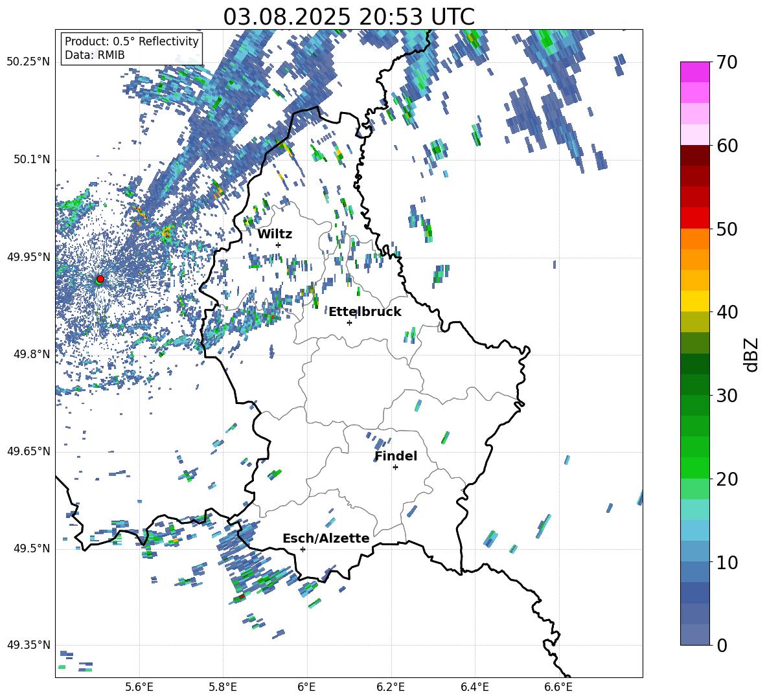
Task: Click the Data: RMIB text
Action: click(x=95, y=55)
